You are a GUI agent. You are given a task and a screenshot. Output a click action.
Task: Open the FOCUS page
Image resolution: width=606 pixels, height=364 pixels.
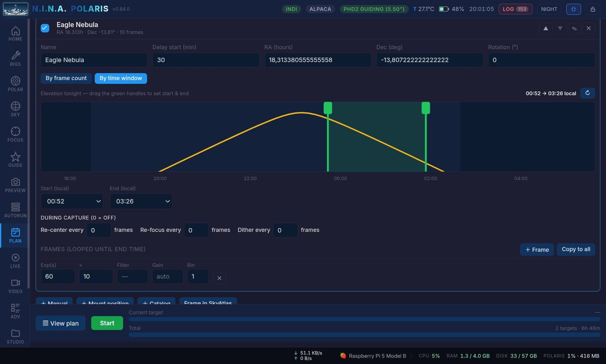click(x=15, y=134)
